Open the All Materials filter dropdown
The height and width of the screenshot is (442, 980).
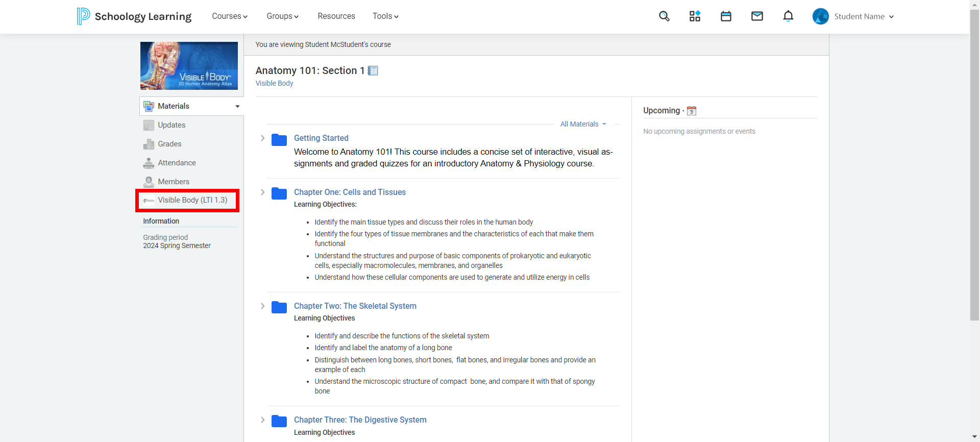[x=583, y=124]
